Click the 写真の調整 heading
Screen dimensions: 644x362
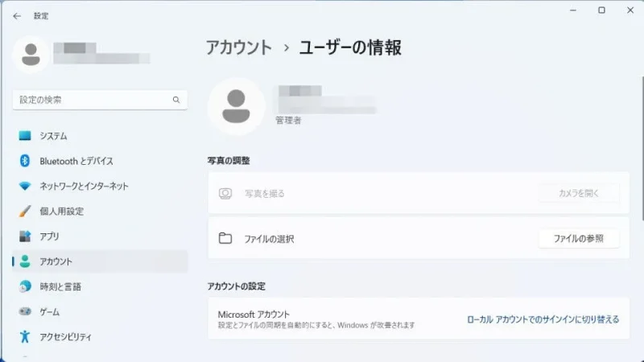[229, 160]
